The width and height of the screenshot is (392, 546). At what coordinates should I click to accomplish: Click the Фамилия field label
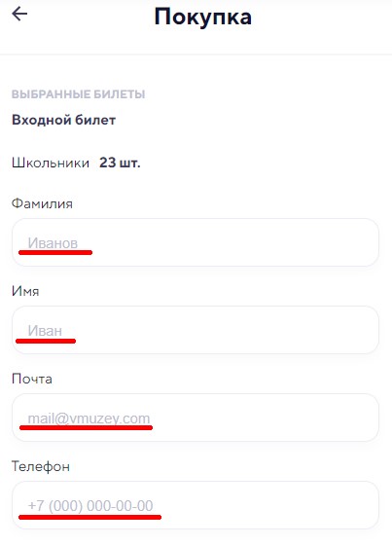click(42, 203)
